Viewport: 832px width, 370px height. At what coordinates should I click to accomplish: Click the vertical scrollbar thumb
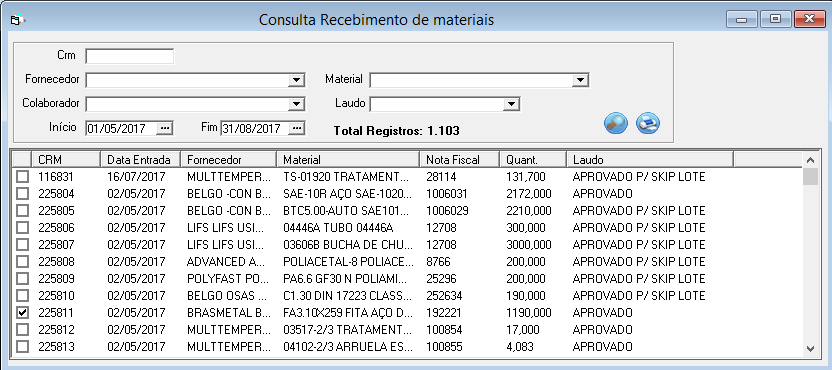810,176
